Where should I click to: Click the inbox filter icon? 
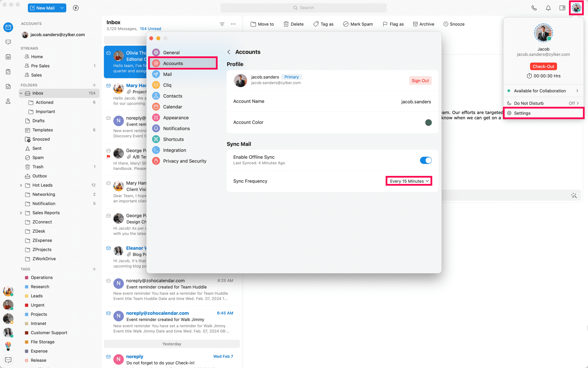222,24
